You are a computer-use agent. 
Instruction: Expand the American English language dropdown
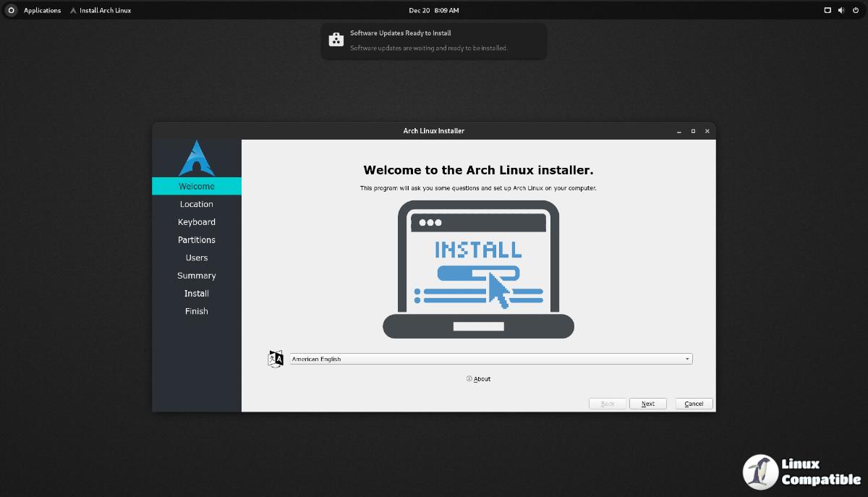[x=491, y=359]
